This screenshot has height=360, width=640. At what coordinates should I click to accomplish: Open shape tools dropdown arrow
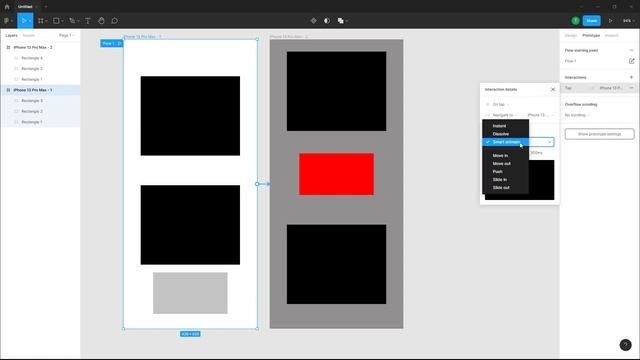(x=62, y=21)
